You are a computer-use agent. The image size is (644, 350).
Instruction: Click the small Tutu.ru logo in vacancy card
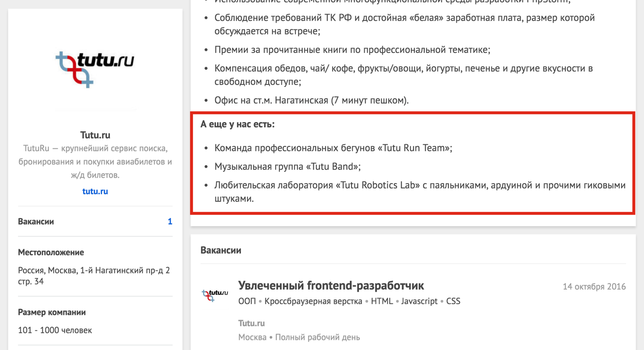215,295
